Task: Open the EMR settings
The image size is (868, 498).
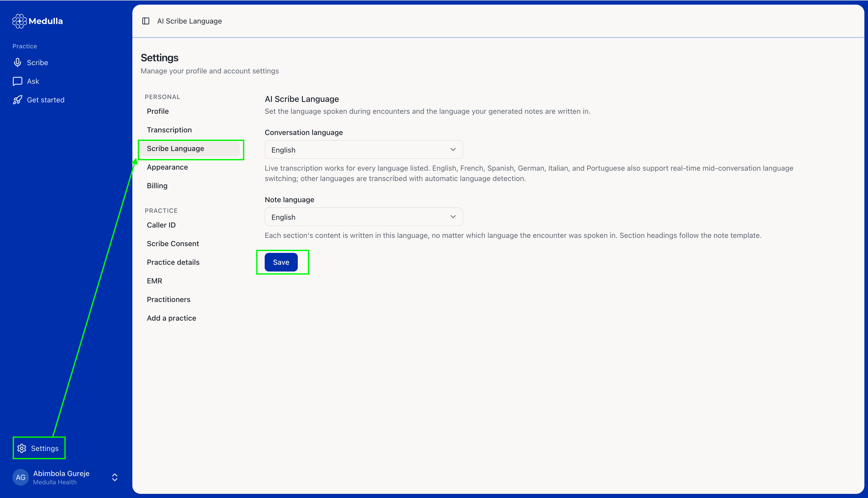Action: tap(190, 281)
